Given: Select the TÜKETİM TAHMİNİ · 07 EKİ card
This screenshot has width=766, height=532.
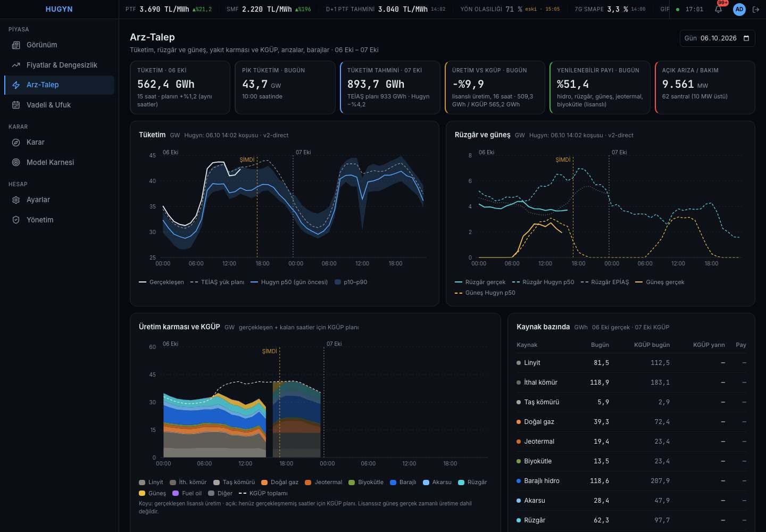Looking at the screenshot, I should click(x=390, y=88).
